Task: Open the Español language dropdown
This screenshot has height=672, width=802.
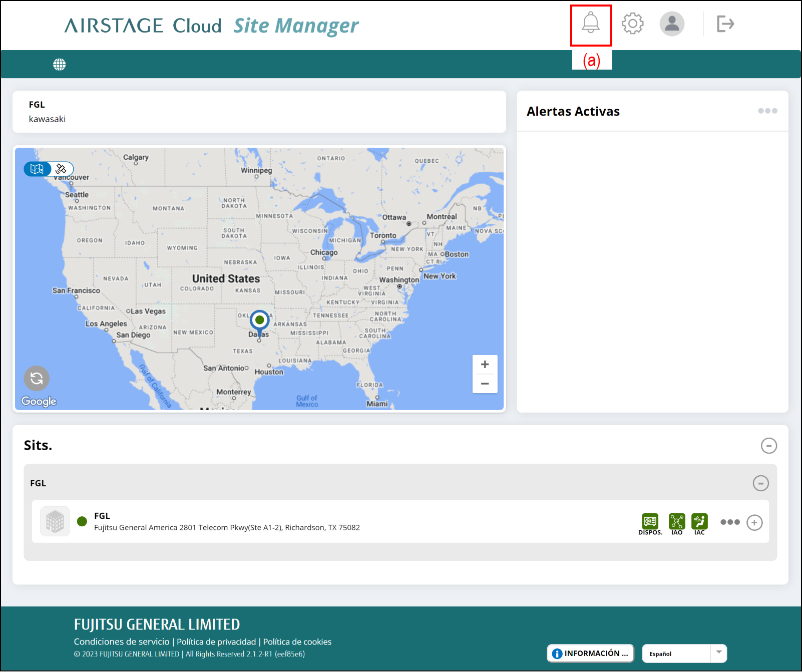Action: [684, 653]
